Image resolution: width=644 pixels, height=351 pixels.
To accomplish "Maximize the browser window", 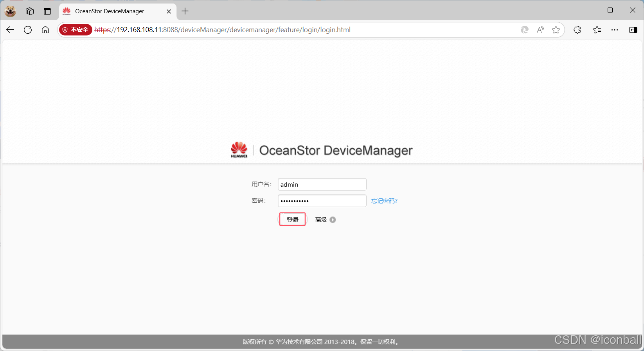I will click(610, 11).
